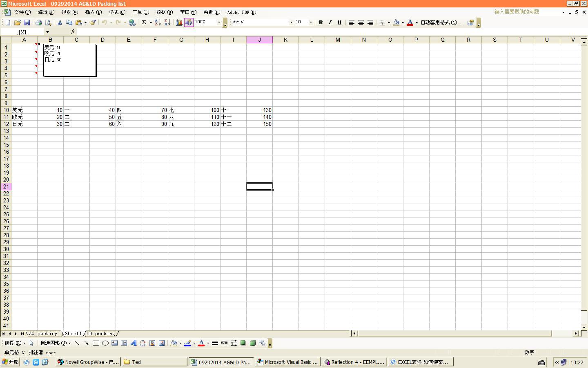The image size is (588, 368).
Task: Insert WordArt from the drawing toolbar
Action: pos(133,343)
